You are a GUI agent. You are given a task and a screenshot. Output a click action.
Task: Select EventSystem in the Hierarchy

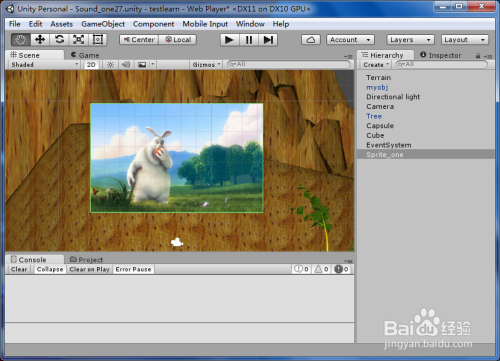[x=426, y=145]
